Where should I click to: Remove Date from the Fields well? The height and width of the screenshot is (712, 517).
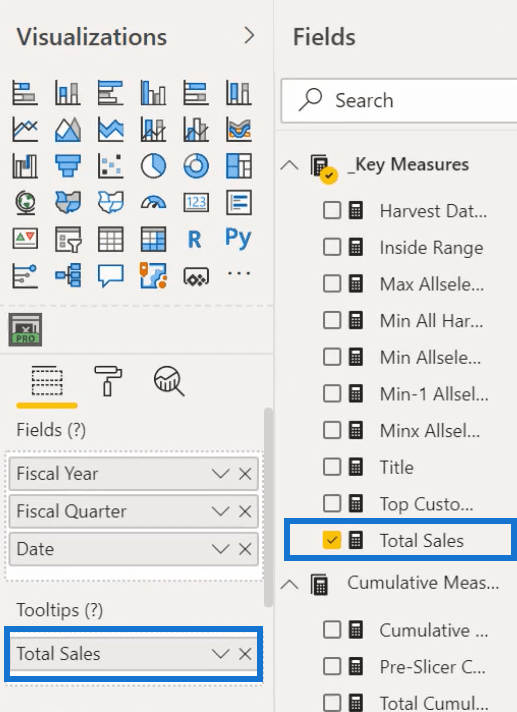(x=245, y=549)
